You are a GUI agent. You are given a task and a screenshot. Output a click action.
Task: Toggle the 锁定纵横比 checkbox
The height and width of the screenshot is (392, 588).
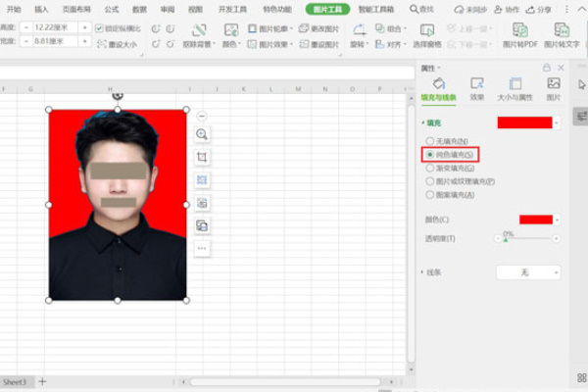[99, 28]
